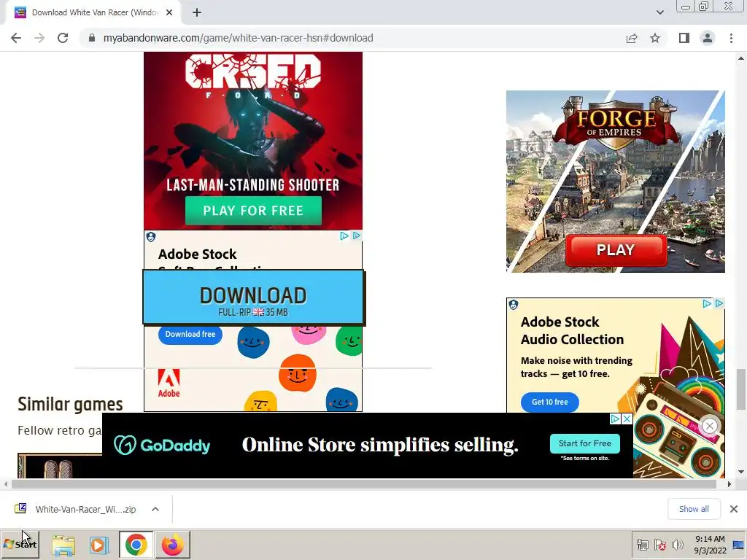The width and height of the screenshot is (747, 560).
Task: Expand the tab search dropdown
Action: [659, 12]
